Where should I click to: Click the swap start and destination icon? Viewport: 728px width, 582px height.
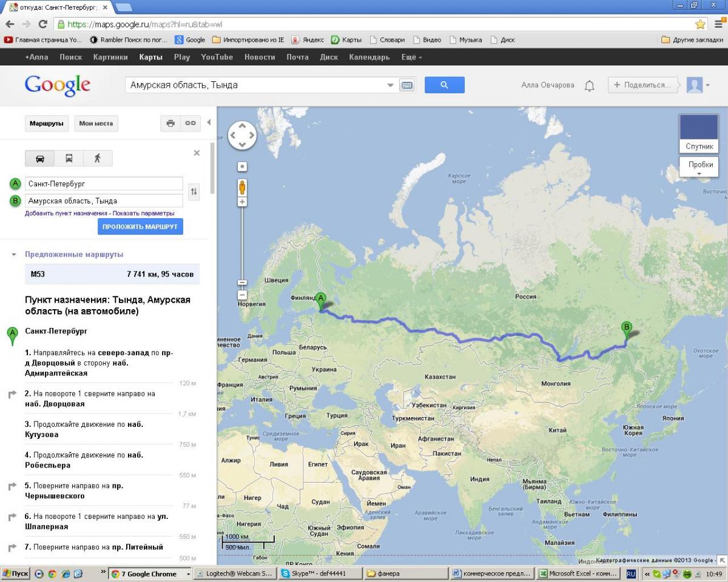point(194,192)
